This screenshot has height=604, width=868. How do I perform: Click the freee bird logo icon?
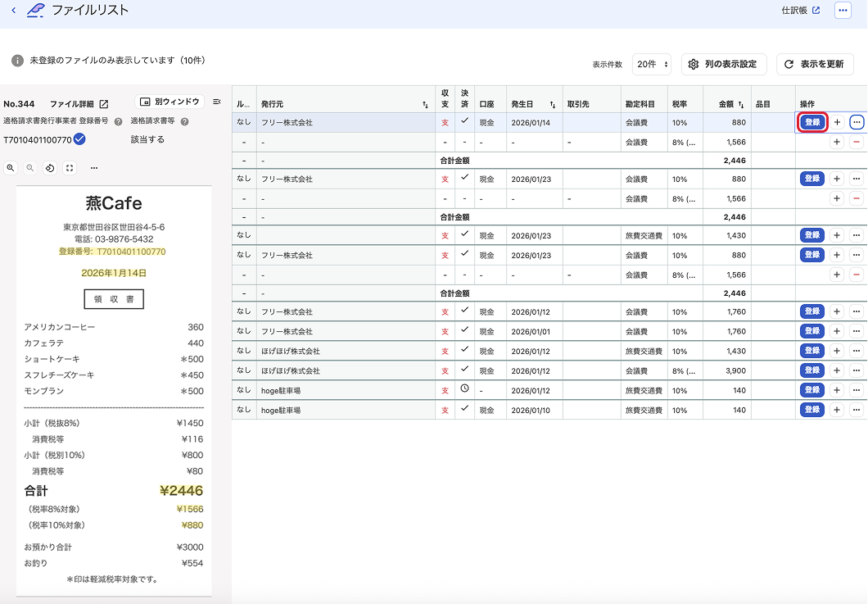[x=36, y=10]
